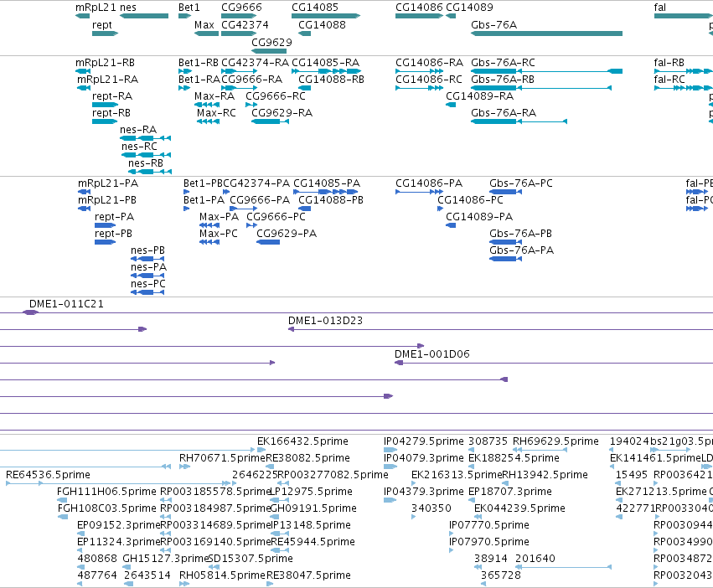Click the CG14089 gene label
The image size is (713, 588).
[x=469, y=8]
